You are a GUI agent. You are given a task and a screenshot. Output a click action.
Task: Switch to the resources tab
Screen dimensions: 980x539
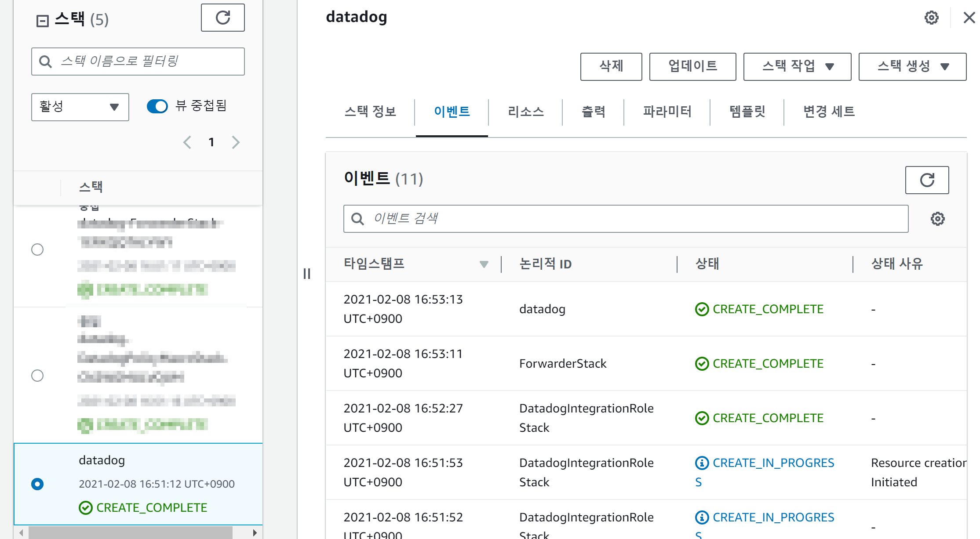525,112
